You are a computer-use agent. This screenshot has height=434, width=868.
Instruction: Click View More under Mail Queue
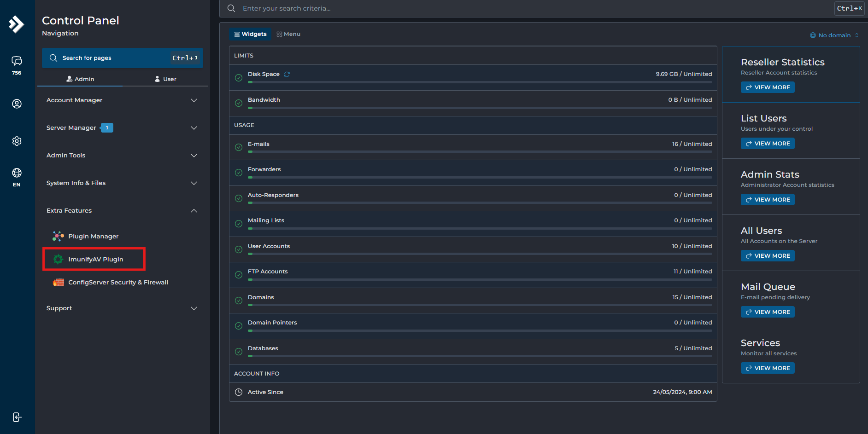(768, 312)
